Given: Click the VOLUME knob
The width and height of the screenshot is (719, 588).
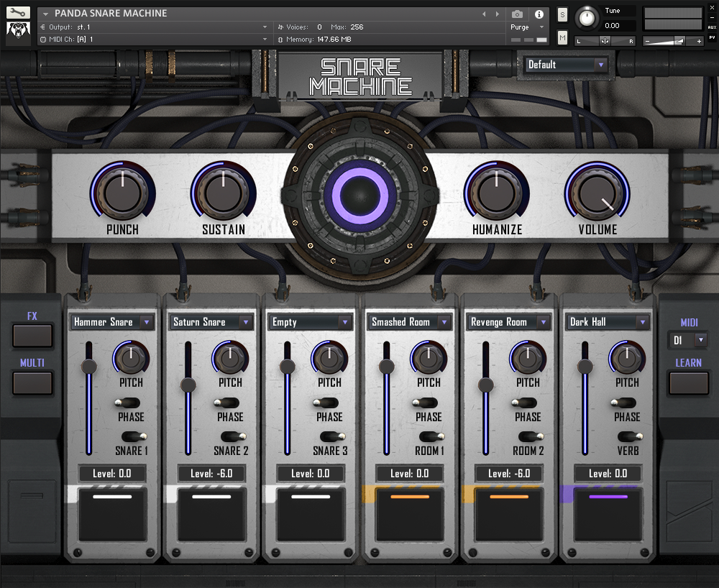Looking at the screenshot, I should [x=597, y=193].
